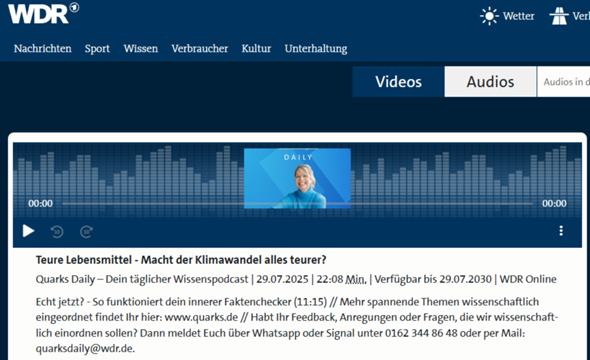Click the Wetter link text
This screenshot has width=590, height=360.
(519, 16)
